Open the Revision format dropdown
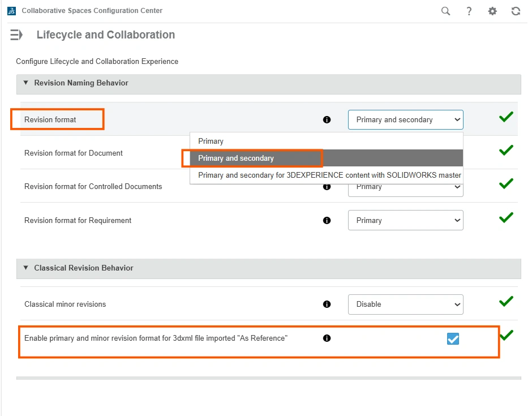The image size is (532, 416). (405, 120)
